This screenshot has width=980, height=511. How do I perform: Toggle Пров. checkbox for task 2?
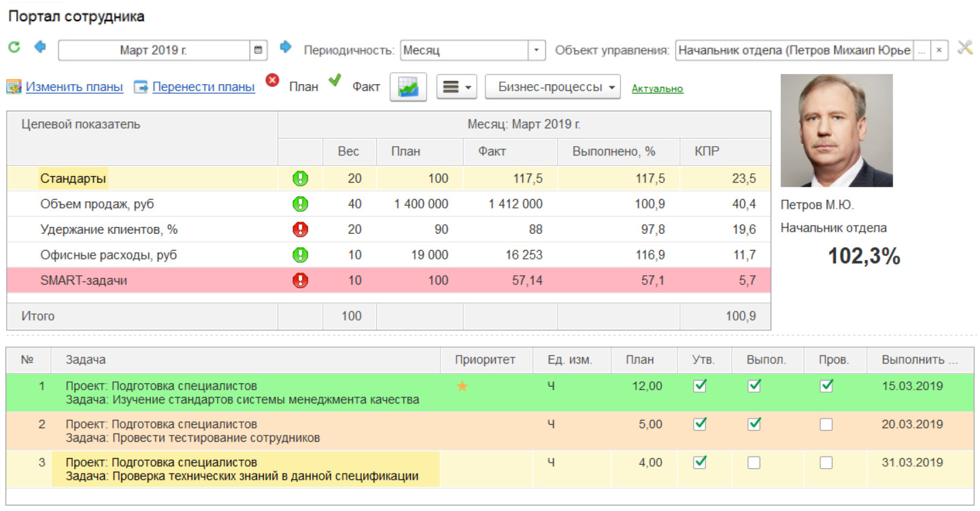coord(826,425)
